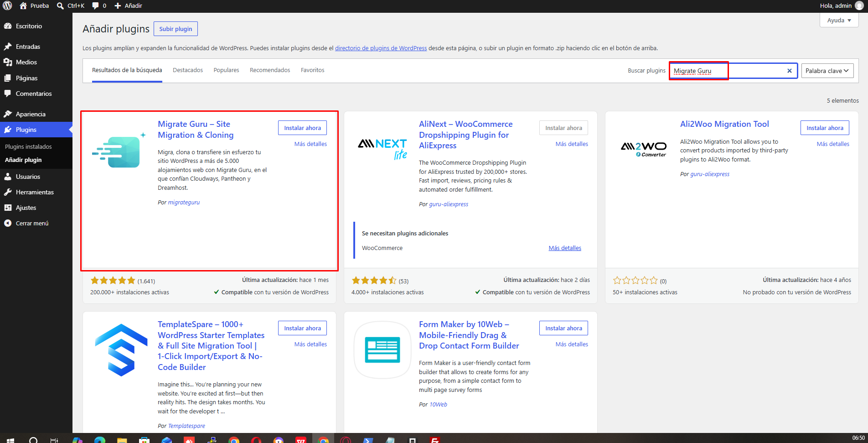This screenshot has height=443, width=868.
Task: Switch to Destacados tab
Action: click(188, 70)
